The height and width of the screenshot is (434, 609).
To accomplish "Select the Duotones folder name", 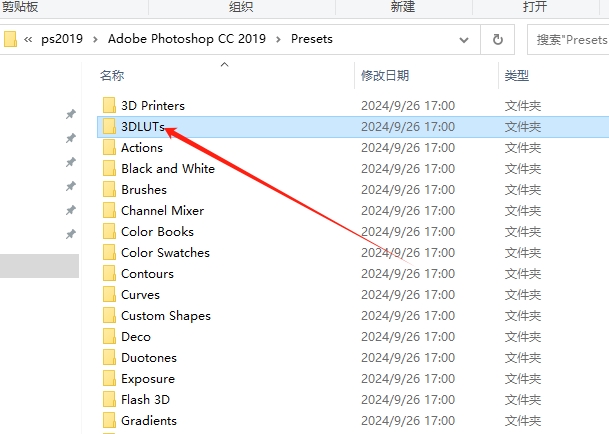I will click(x=149, y=357).
